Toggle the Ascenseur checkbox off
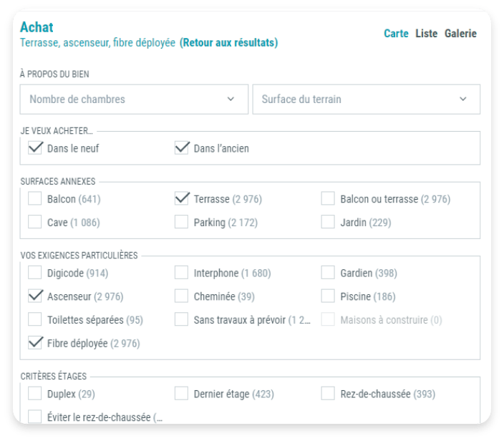The height and width of the screenshot is (441, 504). 35,296
